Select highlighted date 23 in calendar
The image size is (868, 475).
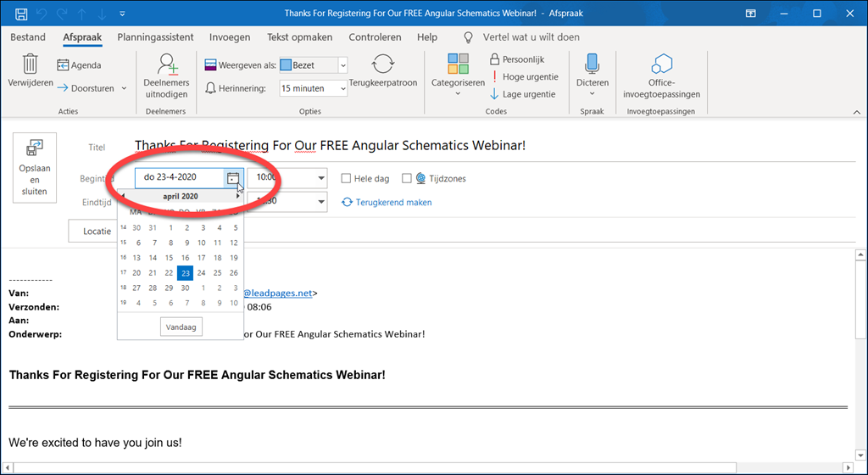(185, 273)
